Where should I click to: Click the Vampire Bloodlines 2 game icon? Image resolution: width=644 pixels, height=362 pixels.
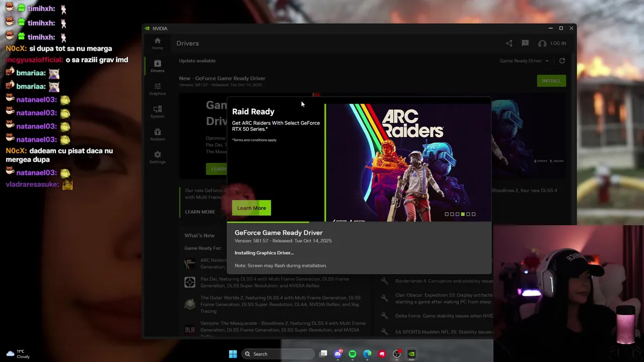190,330
